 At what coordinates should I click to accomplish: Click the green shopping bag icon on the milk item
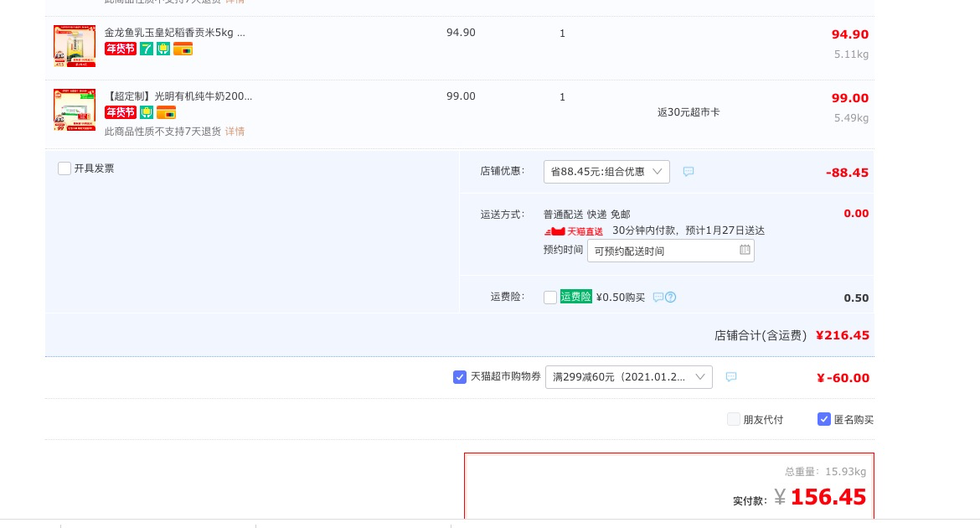pyautogui.click(x=147, y=112)
